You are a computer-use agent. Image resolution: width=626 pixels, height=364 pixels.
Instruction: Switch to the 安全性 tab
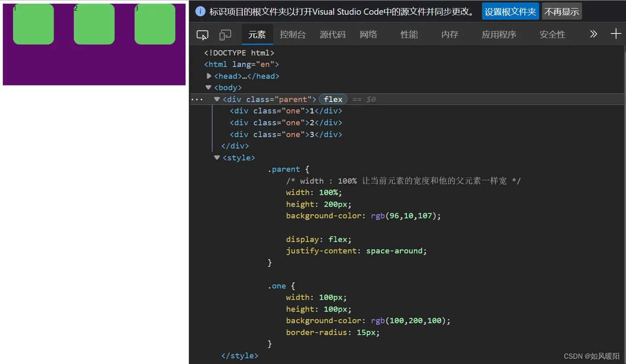point(553,34)
